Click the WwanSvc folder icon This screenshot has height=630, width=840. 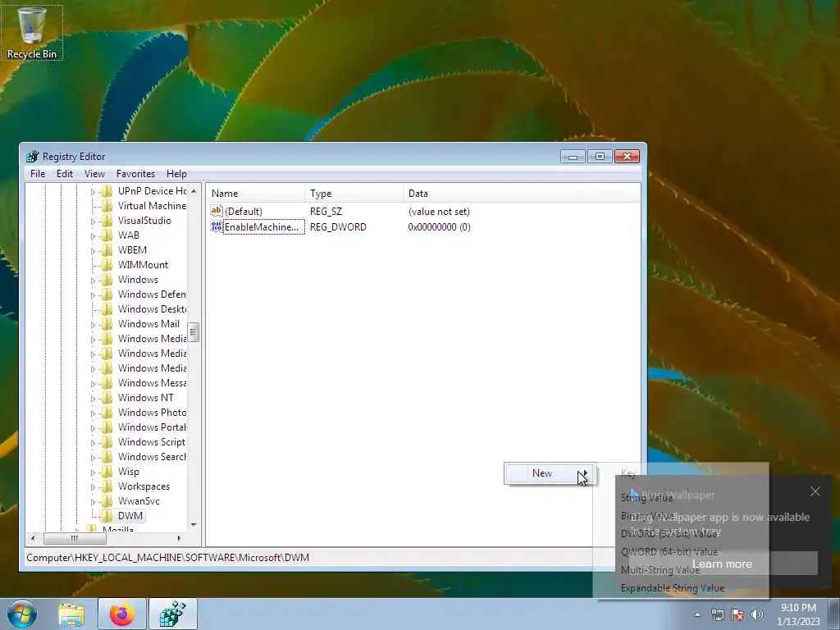[x=107, y=501]
